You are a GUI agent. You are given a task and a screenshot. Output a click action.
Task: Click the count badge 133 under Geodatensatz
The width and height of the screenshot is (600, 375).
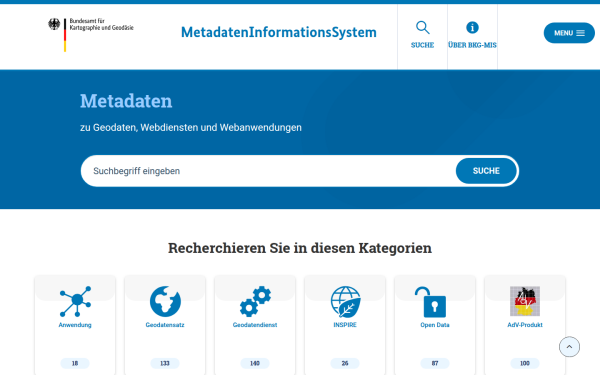pyautogui.click(x=165, y=363)
